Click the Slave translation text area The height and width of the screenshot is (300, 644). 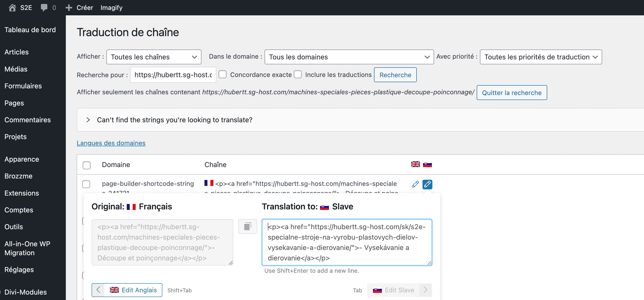tap(347, 242)
